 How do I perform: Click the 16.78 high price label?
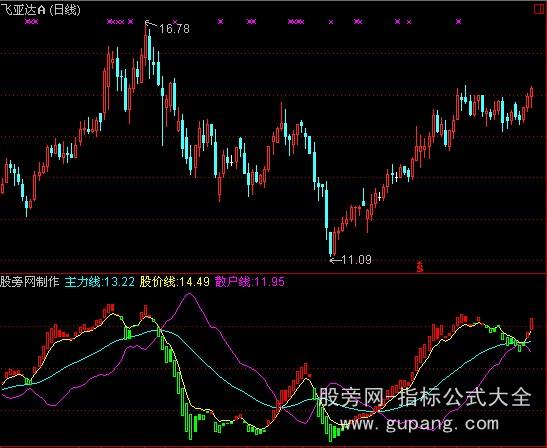click(174, 29)
